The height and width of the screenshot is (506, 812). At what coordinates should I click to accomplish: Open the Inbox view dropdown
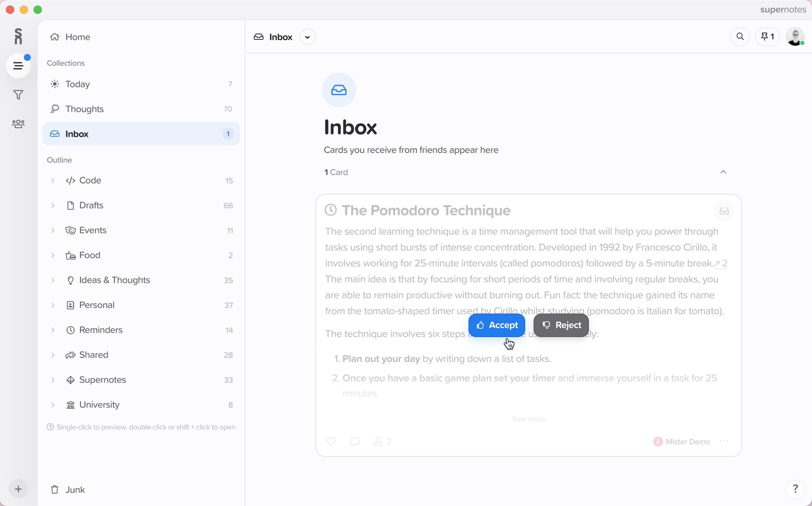tap(307, 37)
